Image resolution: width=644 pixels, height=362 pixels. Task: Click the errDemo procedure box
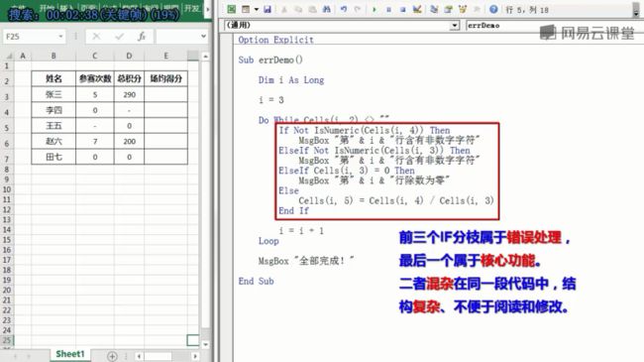(555, 26)
